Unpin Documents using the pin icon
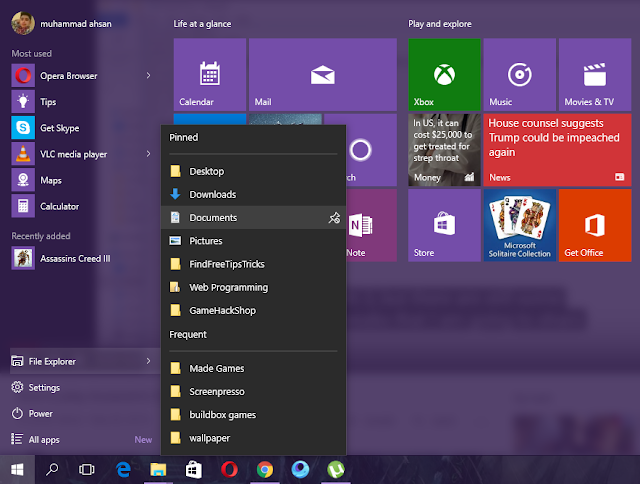 point(334,218)
